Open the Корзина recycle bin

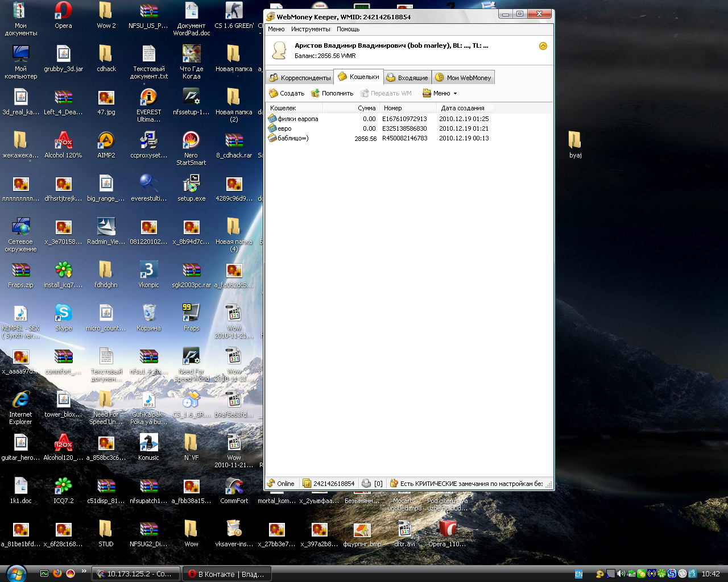[x=148, y=318]
